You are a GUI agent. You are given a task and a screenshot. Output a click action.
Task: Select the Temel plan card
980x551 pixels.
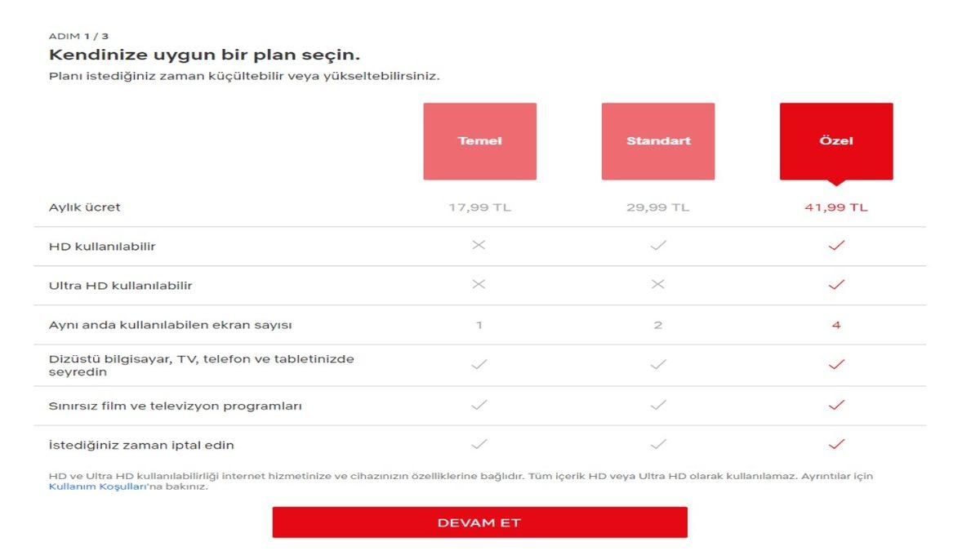click(479, 140)
